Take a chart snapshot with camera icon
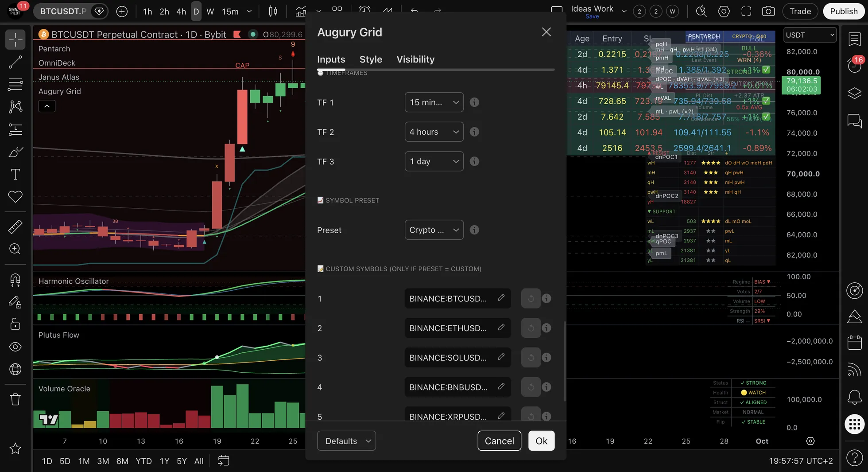Viewport: 868px width, 472px height. (768, 12)
